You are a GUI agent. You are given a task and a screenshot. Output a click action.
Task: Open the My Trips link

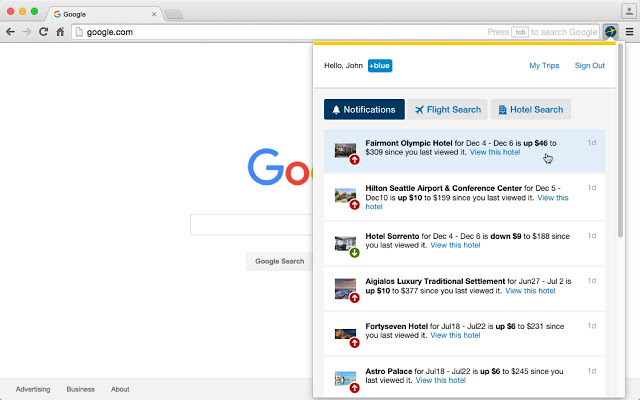[x=544, y=66]
